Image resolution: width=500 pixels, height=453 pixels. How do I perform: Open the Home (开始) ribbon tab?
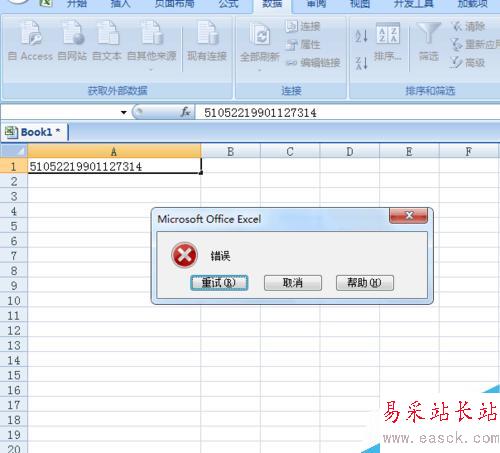tap(77, 4)
